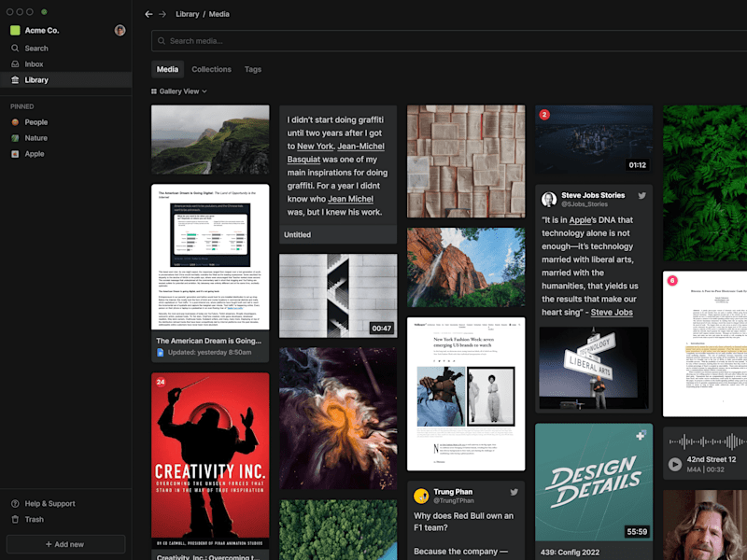Play the 42nd Street 12 audio clip
The image size is (747, 560).
pyautogui.click(x=674, y=464)
